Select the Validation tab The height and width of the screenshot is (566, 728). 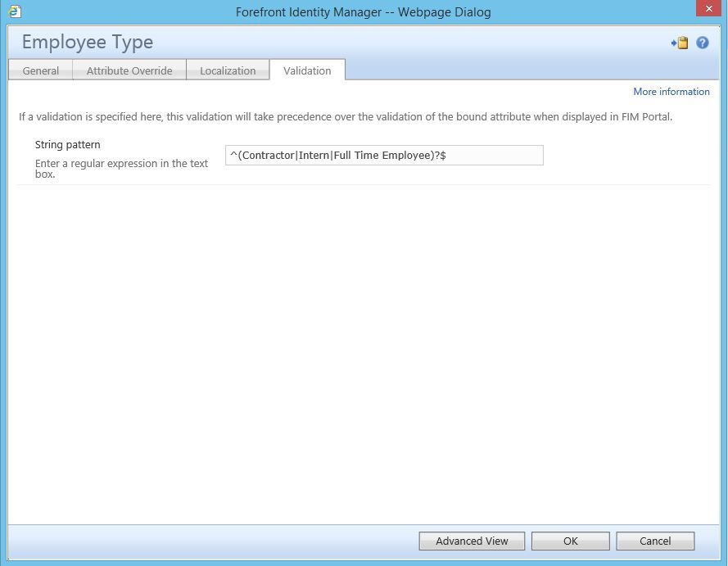307,70
